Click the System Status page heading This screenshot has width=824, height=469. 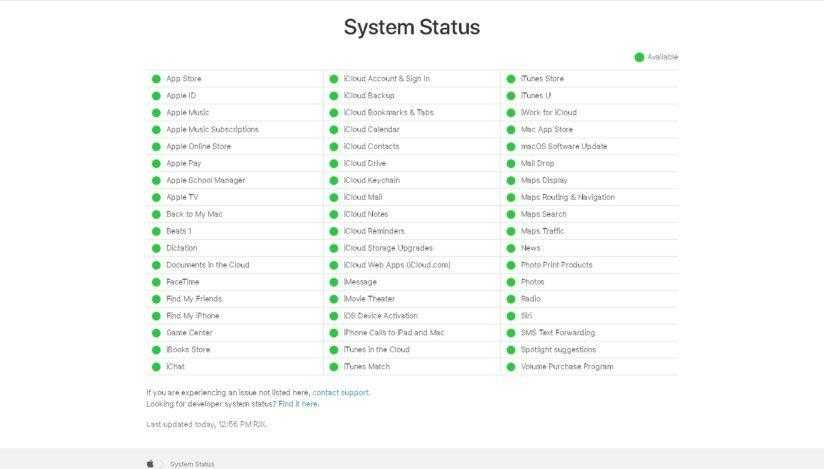(412, 27)
